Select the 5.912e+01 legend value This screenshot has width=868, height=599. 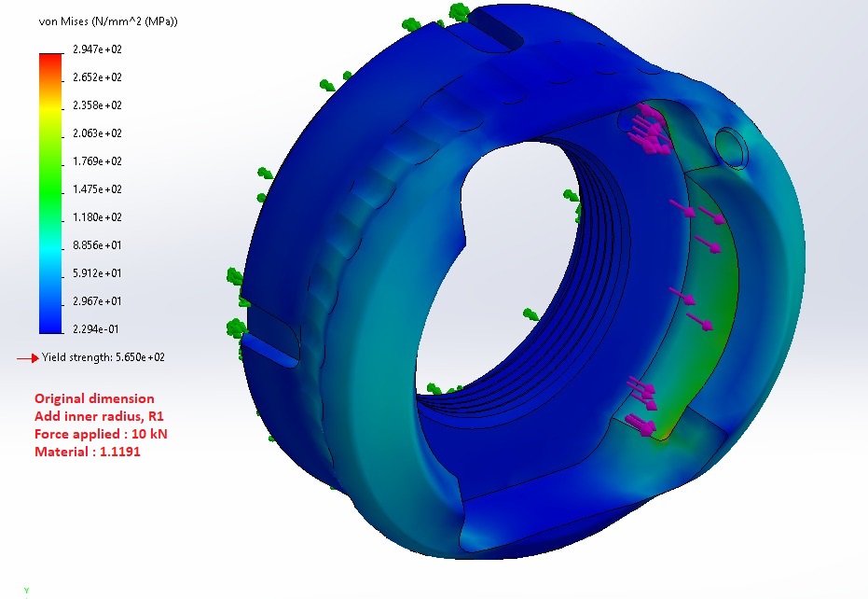tap(97, 273)
